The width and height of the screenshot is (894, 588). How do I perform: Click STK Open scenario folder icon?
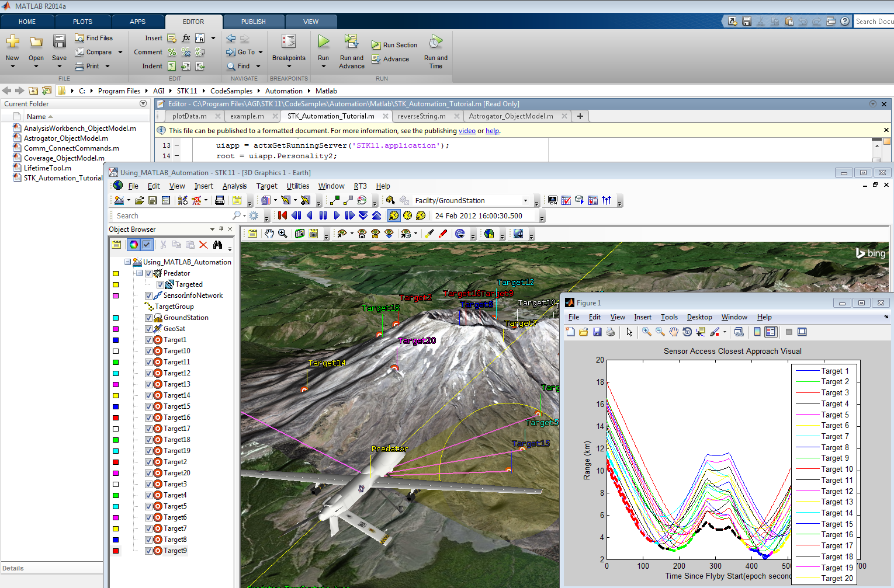point(139,200)
